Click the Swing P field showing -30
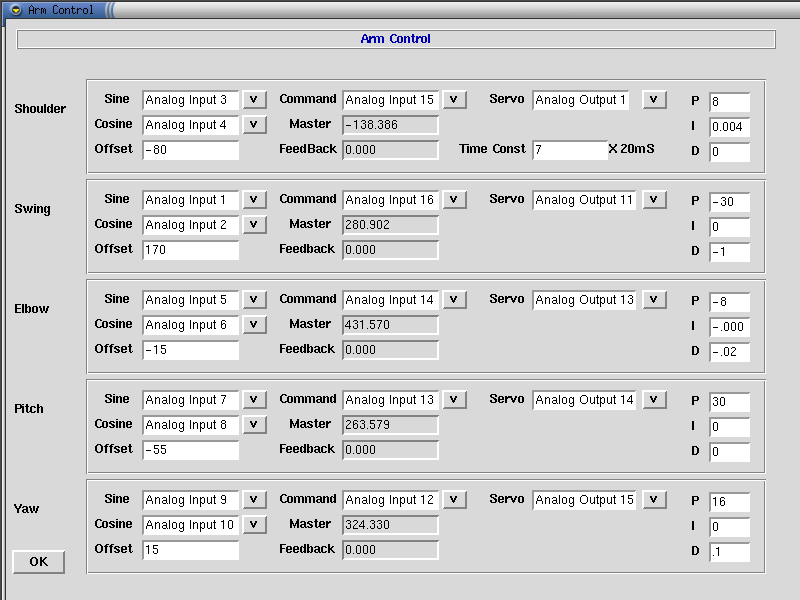Image resolution: width=800 pixels, height=600 pixels. pos(730,202)
